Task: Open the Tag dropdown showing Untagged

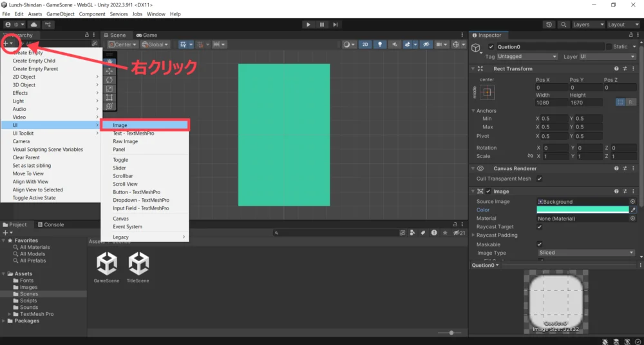Action: [x=527, y=56]
